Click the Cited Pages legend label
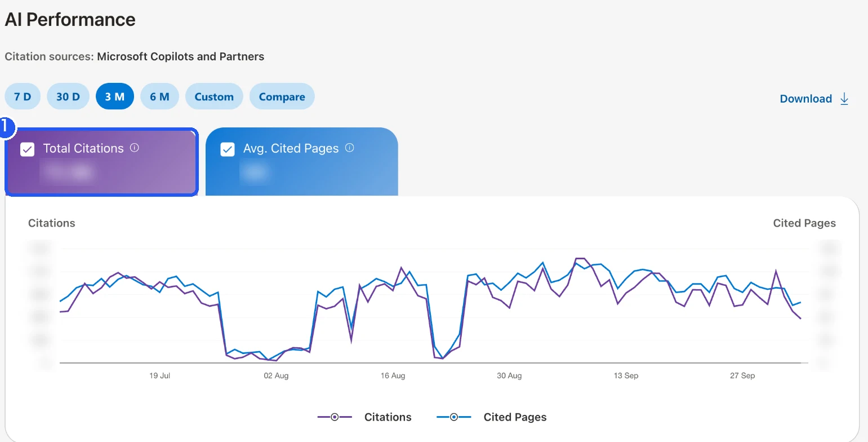The width and height of the screenshot is (868, 442). coord(515,417)
